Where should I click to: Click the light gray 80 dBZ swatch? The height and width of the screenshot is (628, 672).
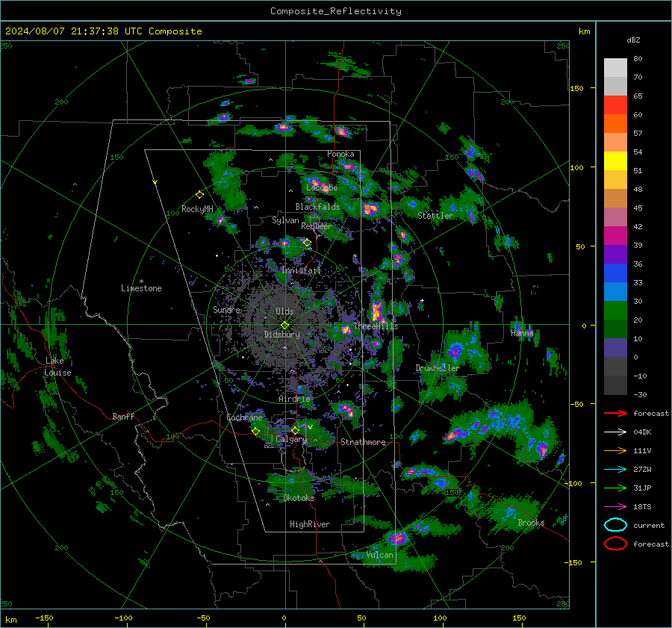point(615,68)
